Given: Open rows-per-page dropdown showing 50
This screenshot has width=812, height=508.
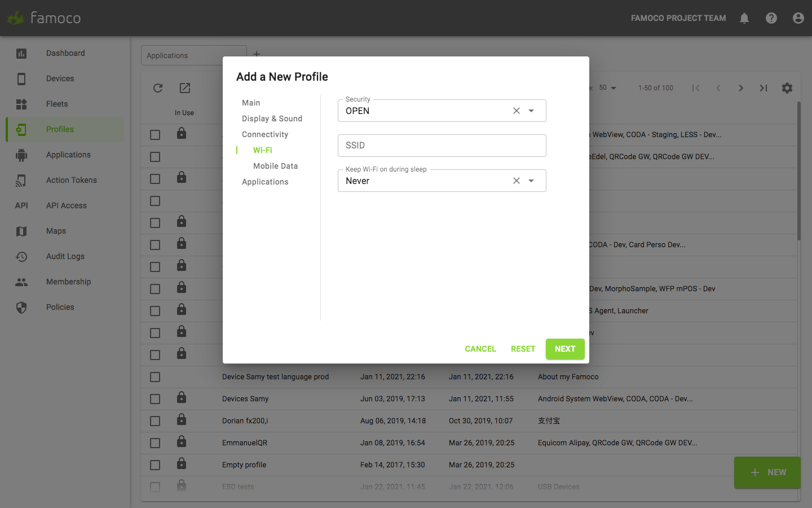Looking at the screenshot, I should click(608, 88).
